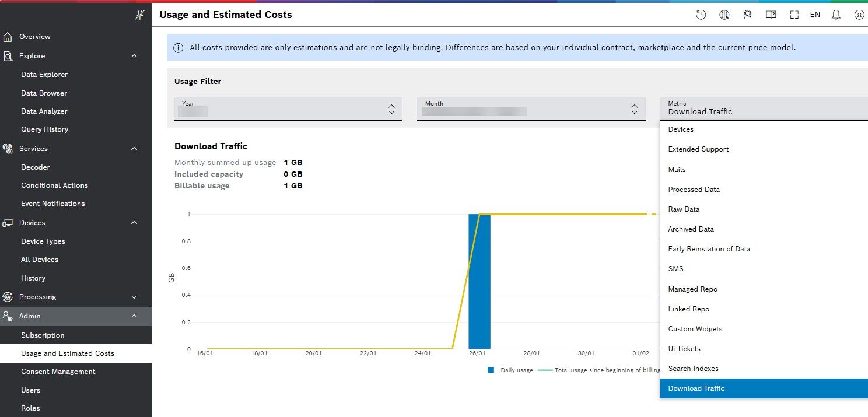868x417 pixels.
Task: Open the Subscription admin page
Action: coord(43,335)
